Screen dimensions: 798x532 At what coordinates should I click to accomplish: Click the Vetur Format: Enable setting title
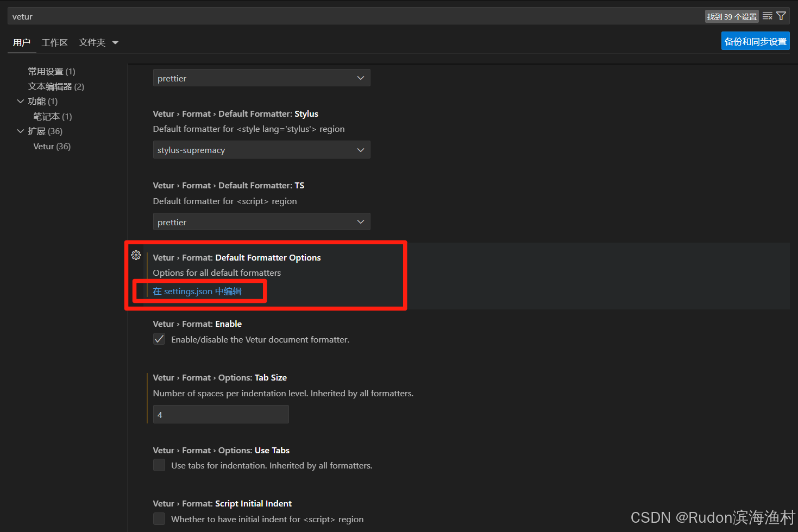pos(197,324)
